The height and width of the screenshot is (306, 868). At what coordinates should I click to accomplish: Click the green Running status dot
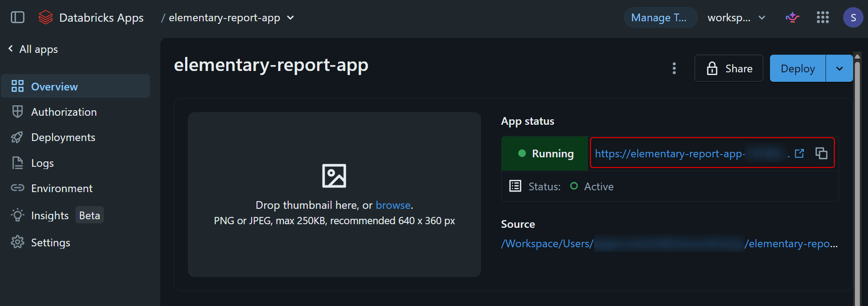point(522,153)
